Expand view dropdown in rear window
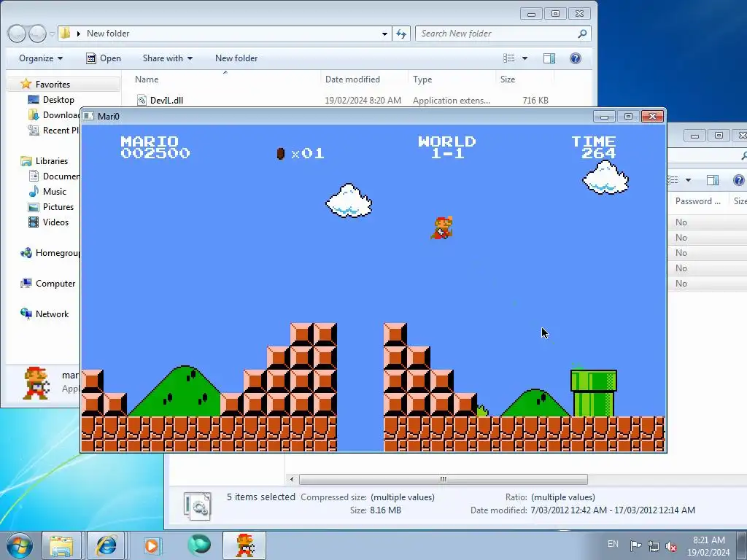The image size is (747, 560). click(688, 180)
